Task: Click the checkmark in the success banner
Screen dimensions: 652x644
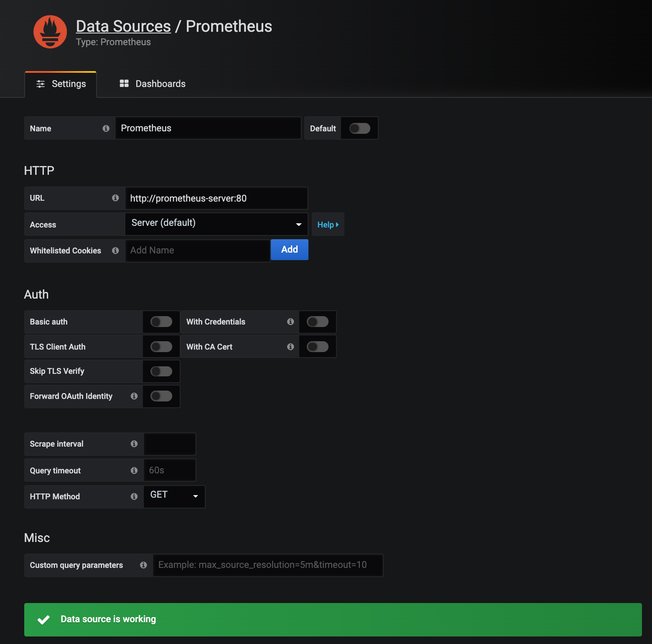Action: [43, 619]
